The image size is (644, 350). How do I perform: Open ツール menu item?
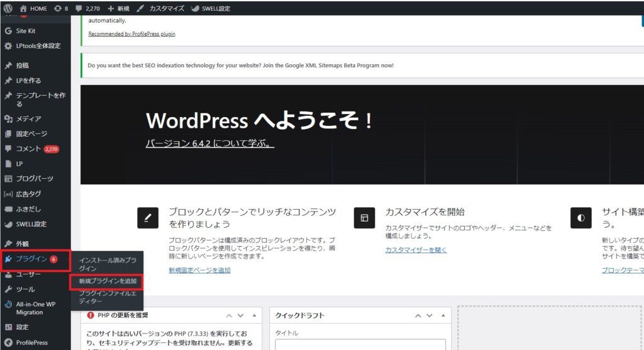point(25,289)
